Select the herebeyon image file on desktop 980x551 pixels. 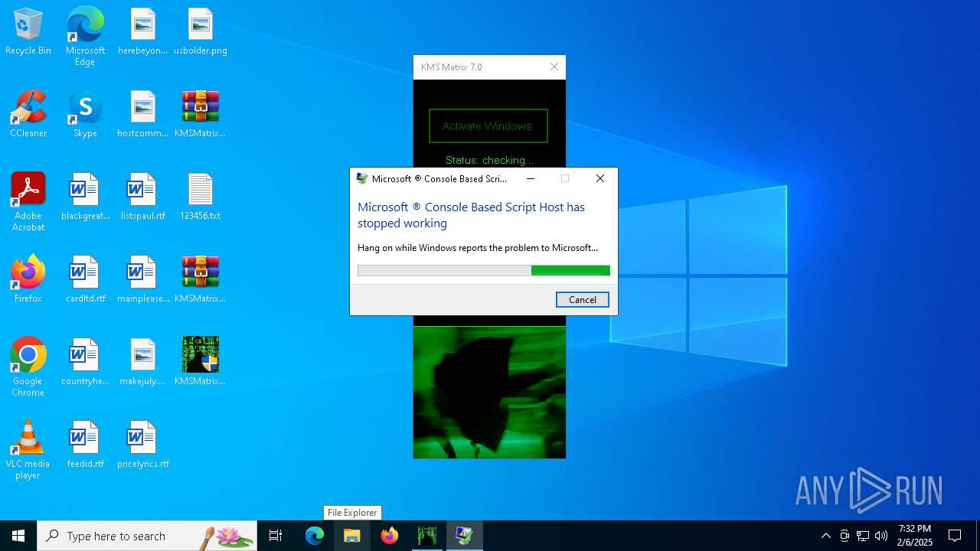pos(142,31)
